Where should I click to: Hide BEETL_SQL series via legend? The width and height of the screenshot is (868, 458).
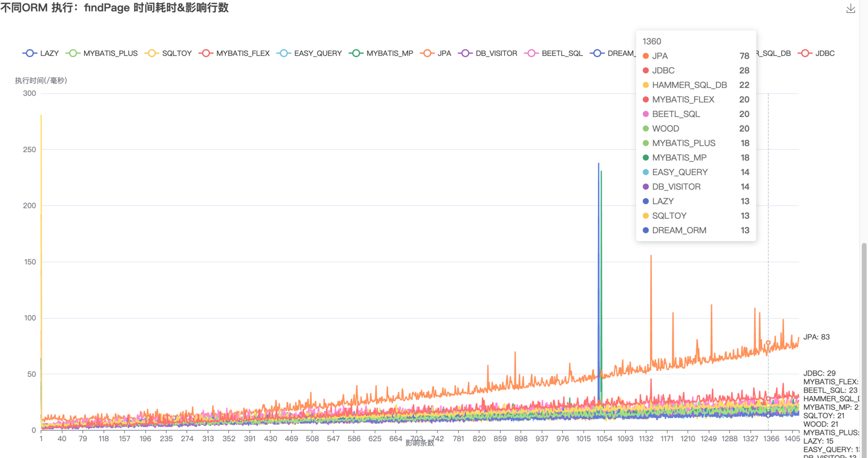(x=554, y=53)
